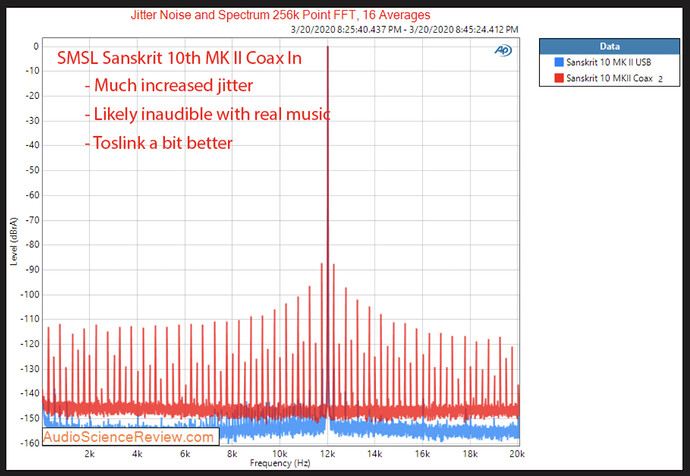Click the 16k frequency axis tick label

tap(422, 454)
